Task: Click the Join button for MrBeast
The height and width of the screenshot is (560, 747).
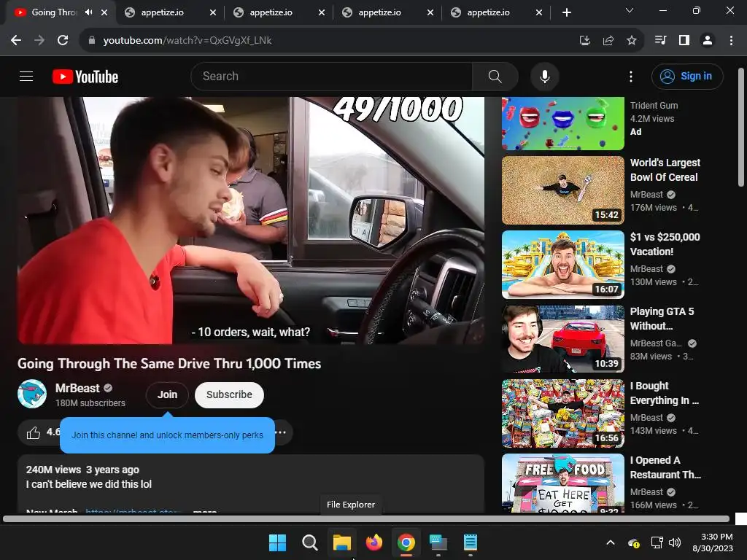Action: (167, 394)
